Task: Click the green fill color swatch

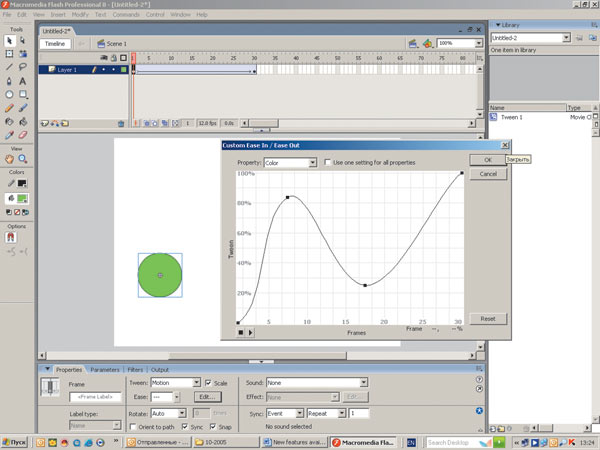Action: point(22,198)
